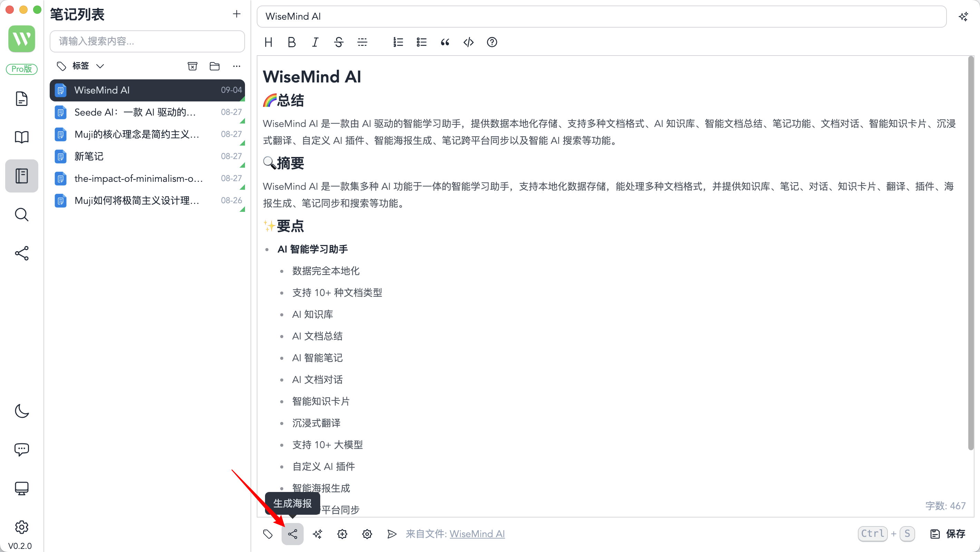Click the 保存 save button

coord(948,534)
